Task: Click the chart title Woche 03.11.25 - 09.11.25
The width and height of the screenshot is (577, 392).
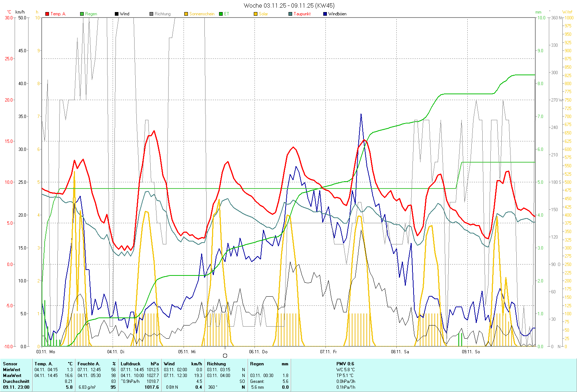Action: point(289,5)
